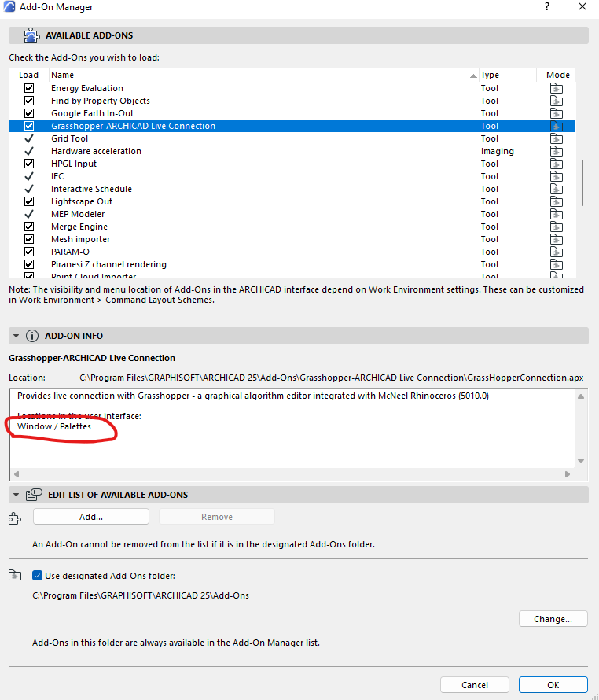The width and height of the screenshot is (599, 700).
Task: Click the Mode icon for MEP Modeler
Action: [557, 214]
